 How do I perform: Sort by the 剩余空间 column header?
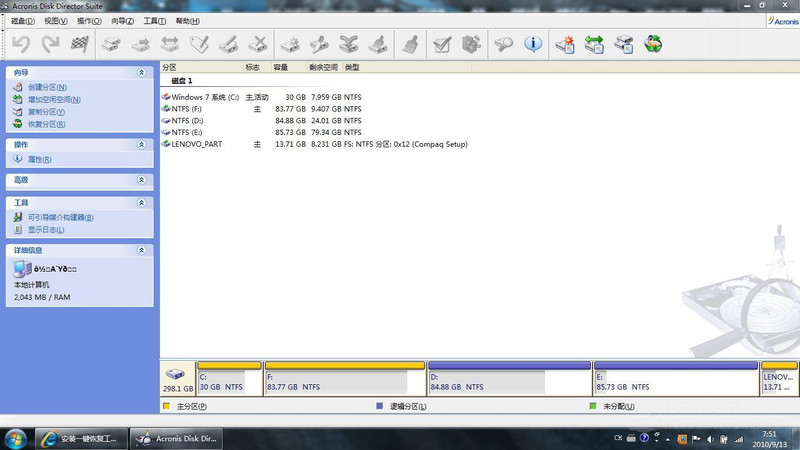(324, 67)
